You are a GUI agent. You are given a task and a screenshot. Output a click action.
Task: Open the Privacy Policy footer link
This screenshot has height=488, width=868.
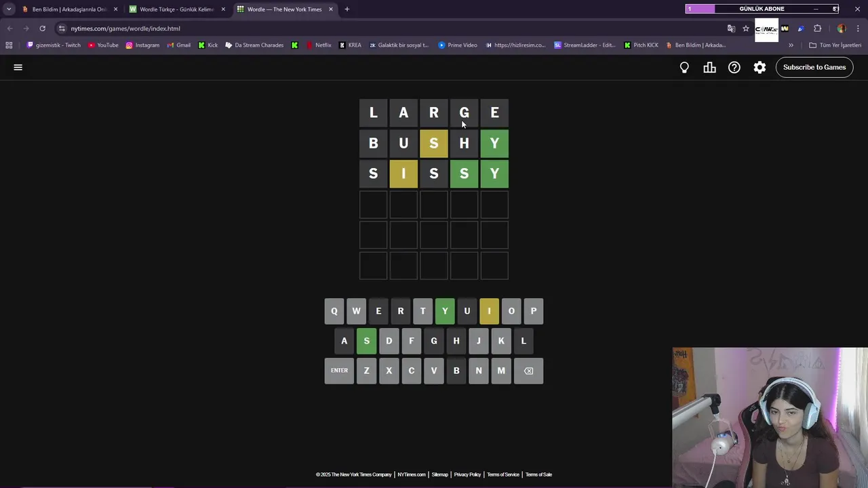click(x=467, y=474)
